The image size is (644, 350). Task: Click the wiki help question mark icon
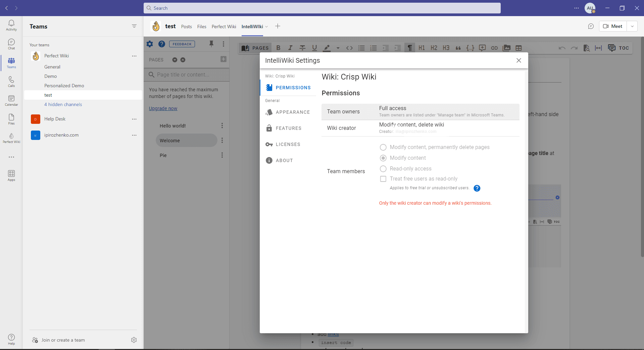(162, 44)
